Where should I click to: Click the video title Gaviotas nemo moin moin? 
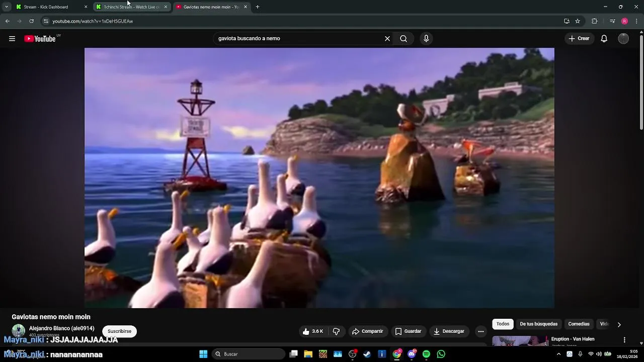tap(51, 317)
